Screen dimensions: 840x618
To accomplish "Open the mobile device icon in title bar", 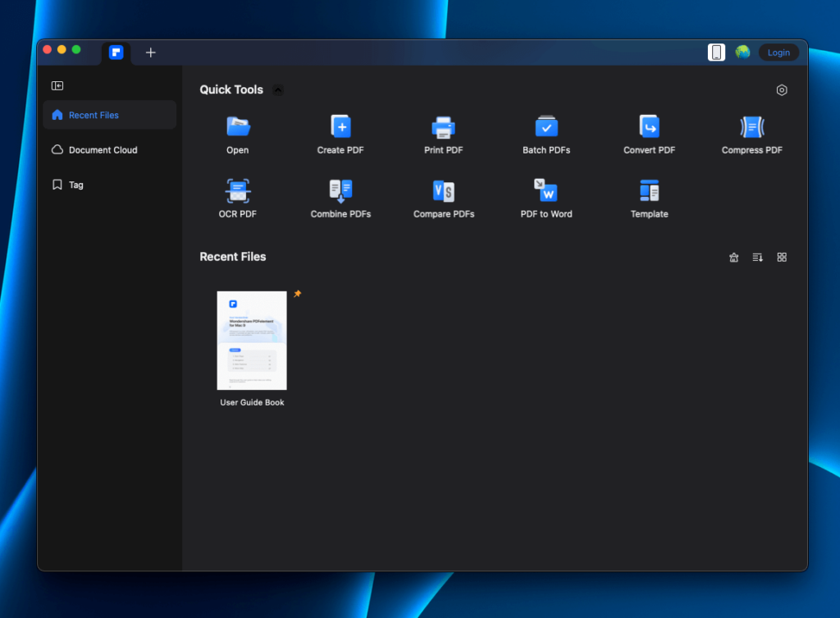I will point(716,53).
